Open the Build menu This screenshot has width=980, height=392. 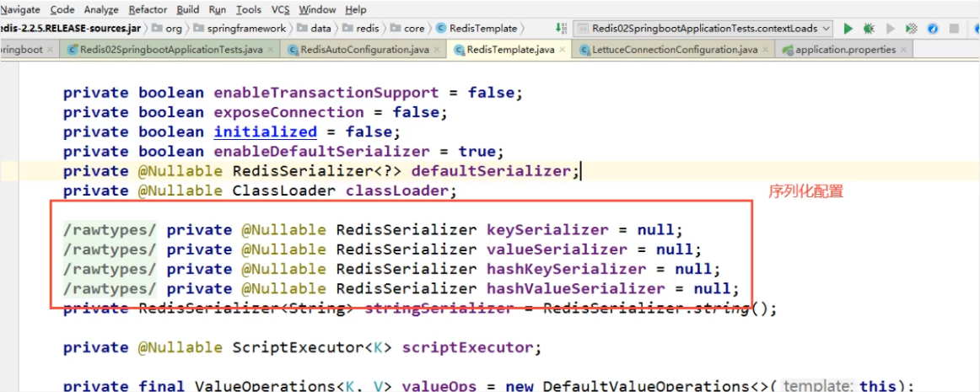point(188,9)
